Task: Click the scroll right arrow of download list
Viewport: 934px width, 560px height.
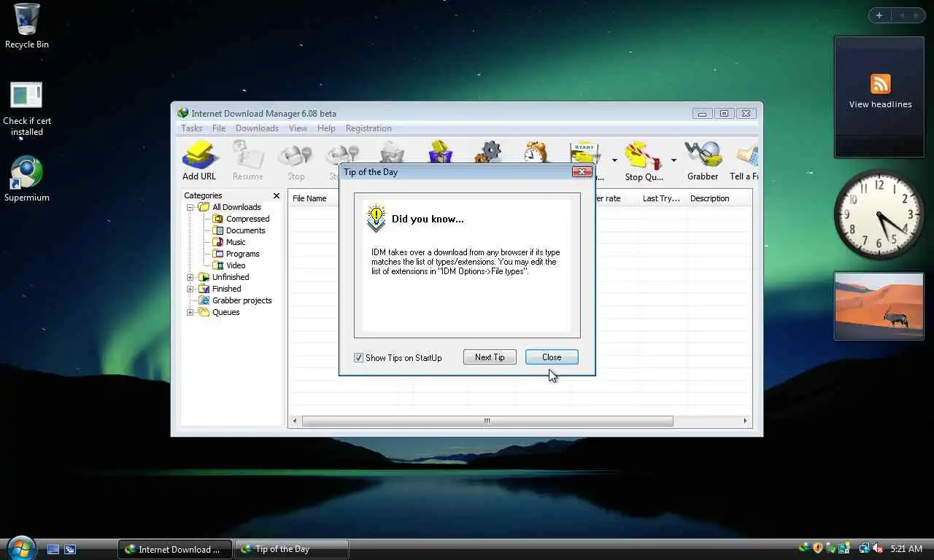Action: coord(745,421)
